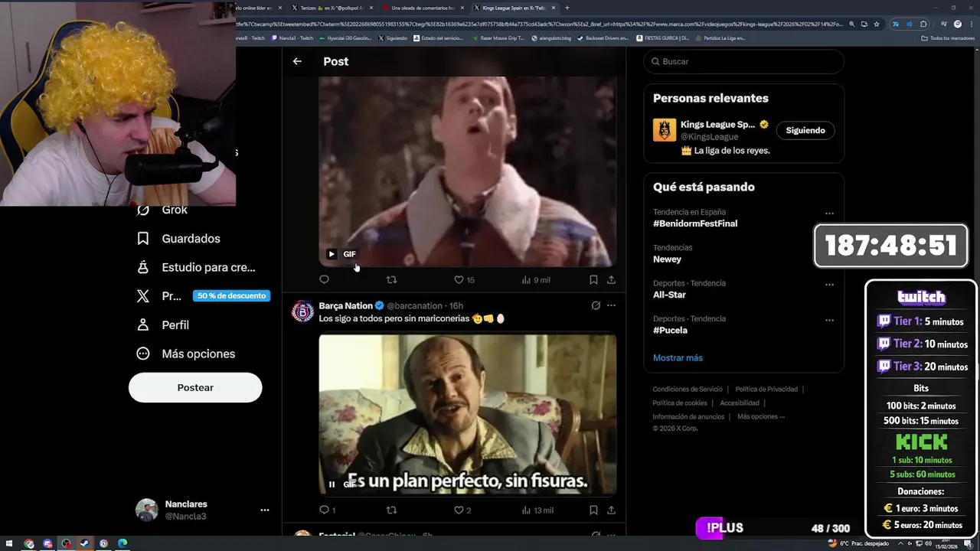Reply to the top GIF post
This screenshot has width=980, height=551.
pos(324,280)
